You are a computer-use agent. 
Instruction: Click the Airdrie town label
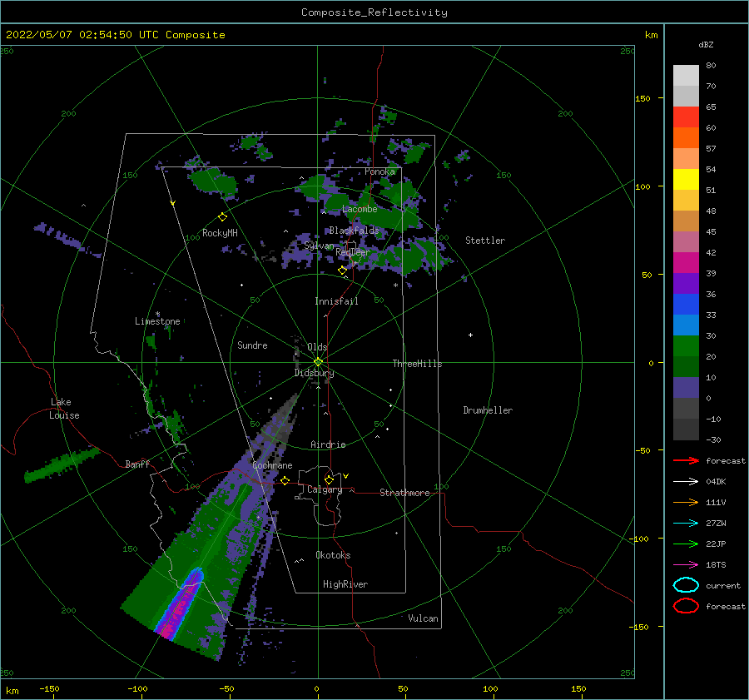click(328, 444)
